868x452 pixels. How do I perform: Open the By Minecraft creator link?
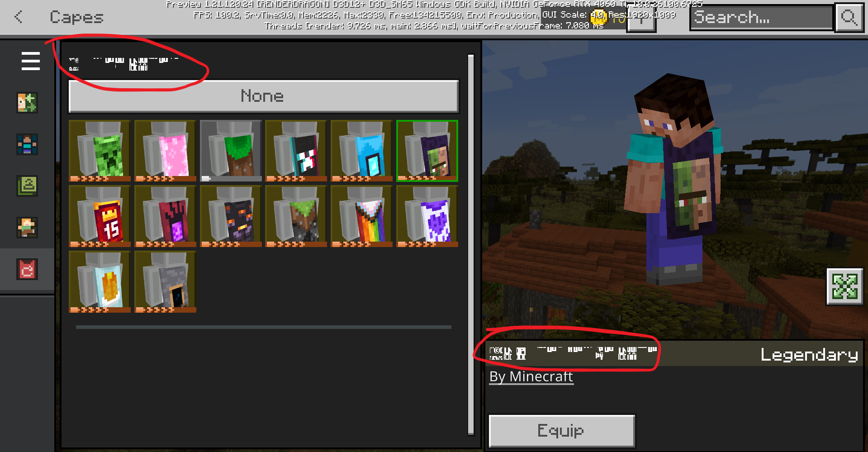pos(531,377)
